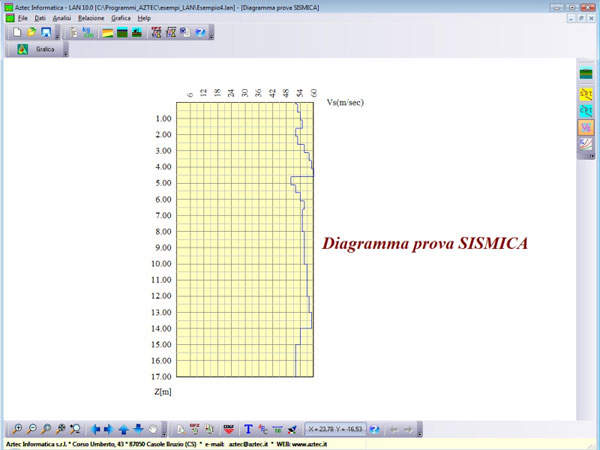Click the second bottom export icon after print preview

[x=195, y=429]
